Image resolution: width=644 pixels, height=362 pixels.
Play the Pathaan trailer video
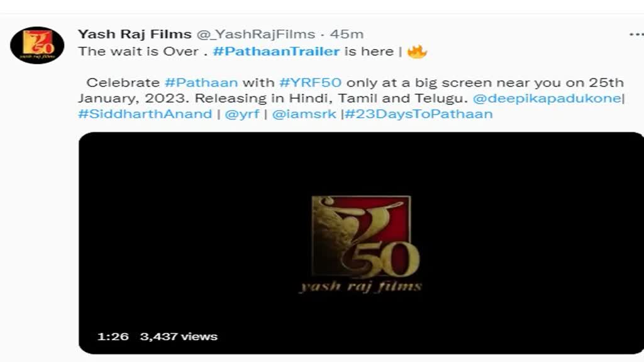click(361, 243)
